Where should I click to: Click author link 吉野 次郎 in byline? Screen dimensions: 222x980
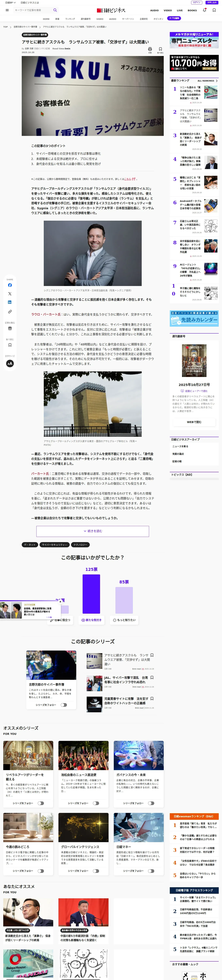(x=29, y=49)
